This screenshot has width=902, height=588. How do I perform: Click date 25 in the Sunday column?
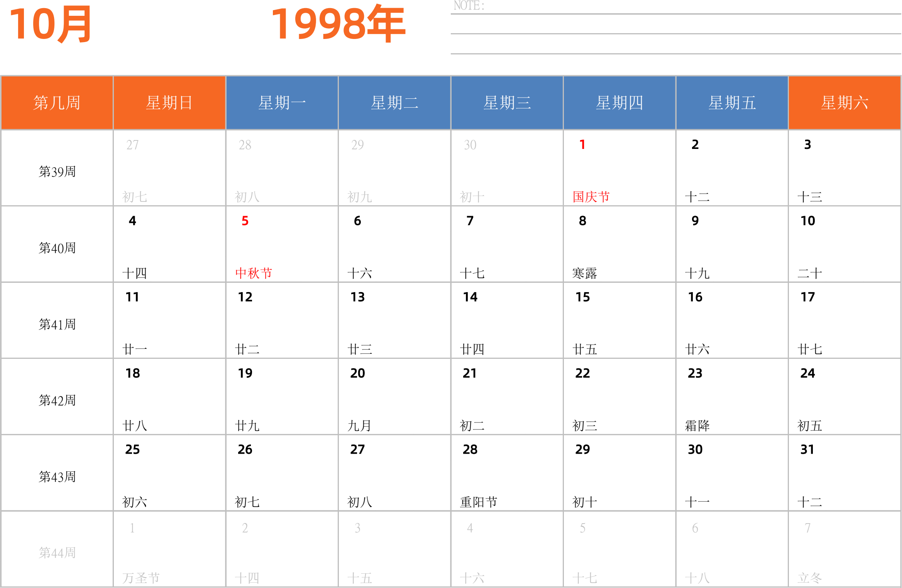point(132,449)
